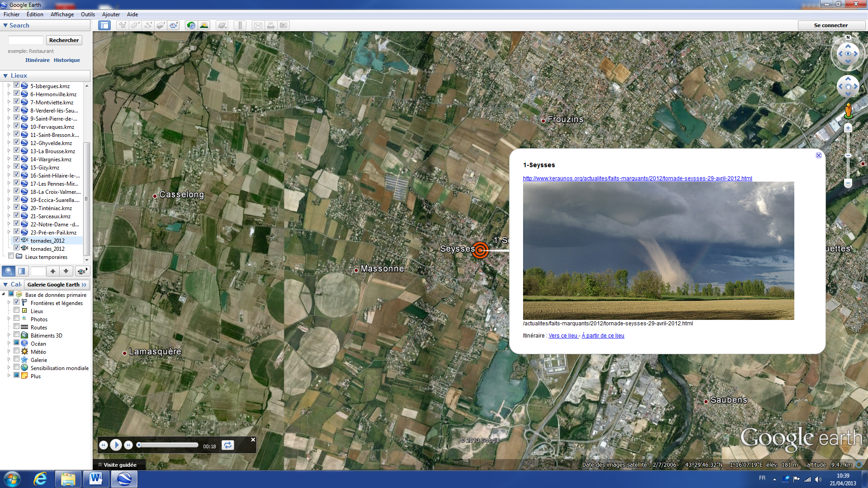Toggle sunlight across the landscape

click(x=204, y=25)
